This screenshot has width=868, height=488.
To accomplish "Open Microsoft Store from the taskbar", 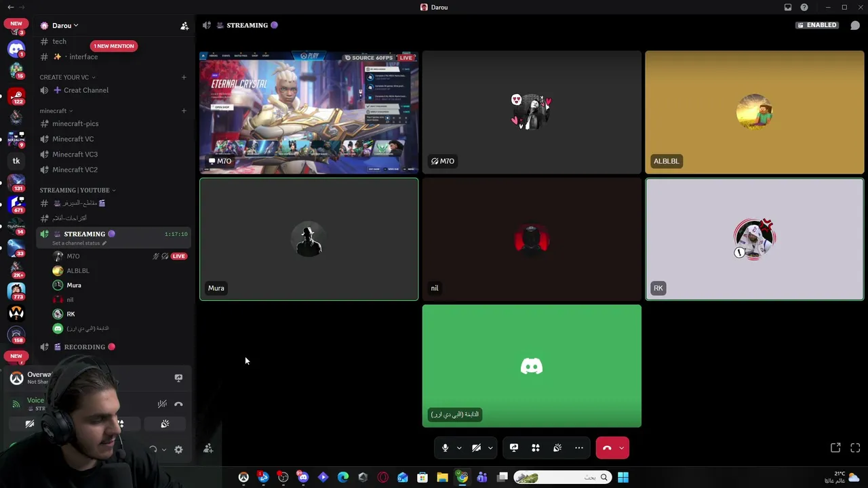I will click(x=422, y=478).
